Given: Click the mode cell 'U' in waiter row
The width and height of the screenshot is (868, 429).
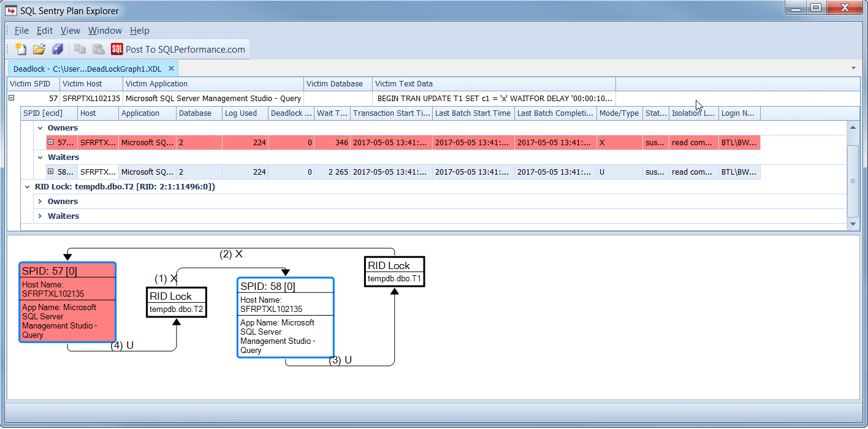Looking at the screenshot, I should click(620, 172).
